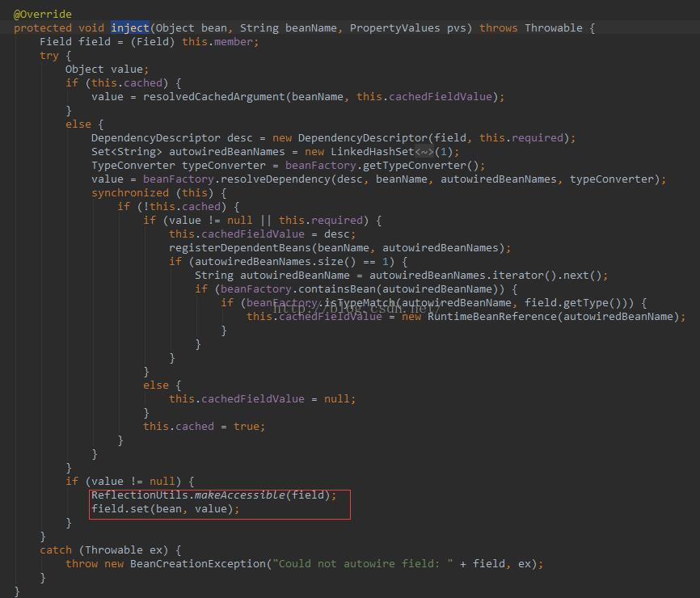The width and height of the screenshot is (700, 598).
Task: Place cursor on this.member
Action: coord(217,42)
